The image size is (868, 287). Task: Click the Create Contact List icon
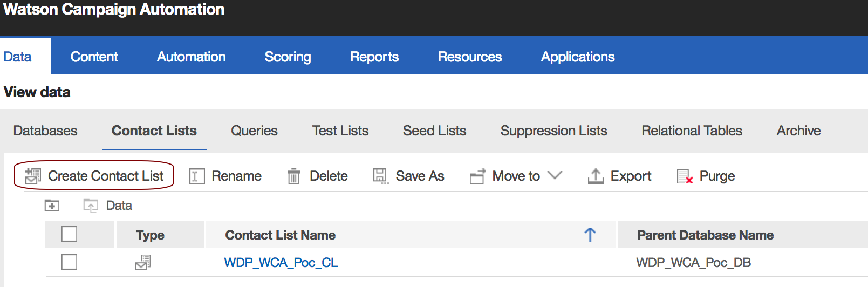33,176
